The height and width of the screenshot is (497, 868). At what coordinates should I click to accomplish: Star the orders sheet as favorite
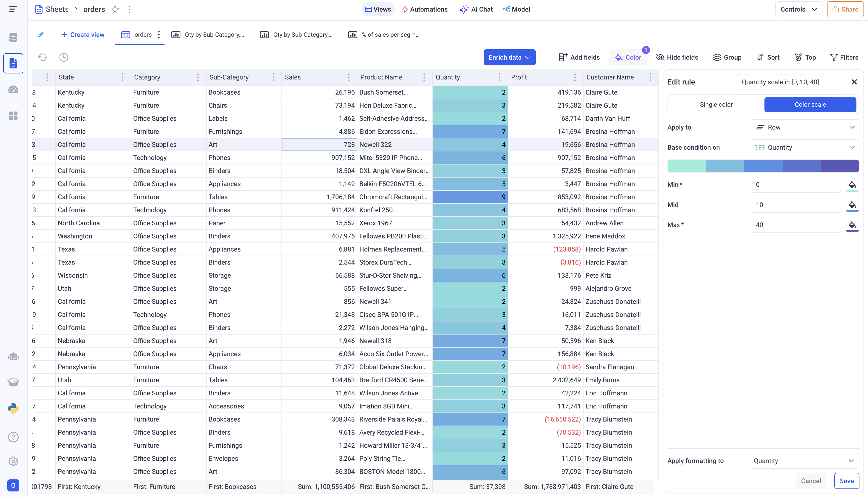(115, 9)
